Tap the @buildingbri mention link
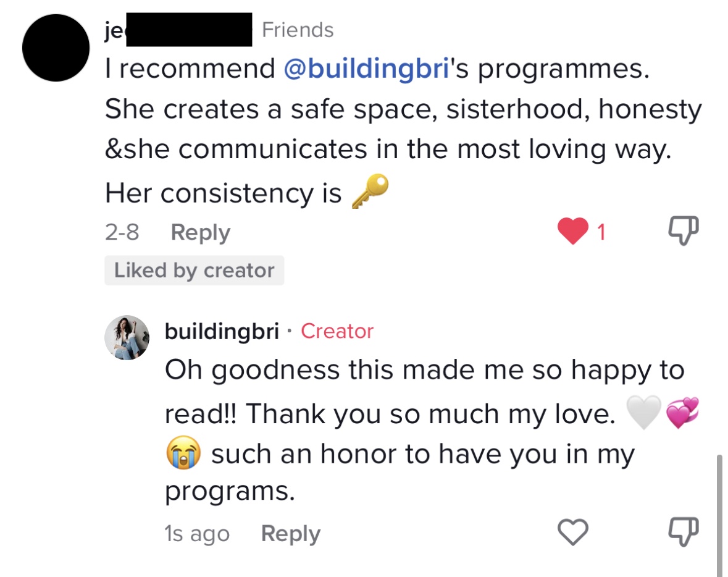The image size is (728, 577). pyautogui.click(x=366, y=69)
